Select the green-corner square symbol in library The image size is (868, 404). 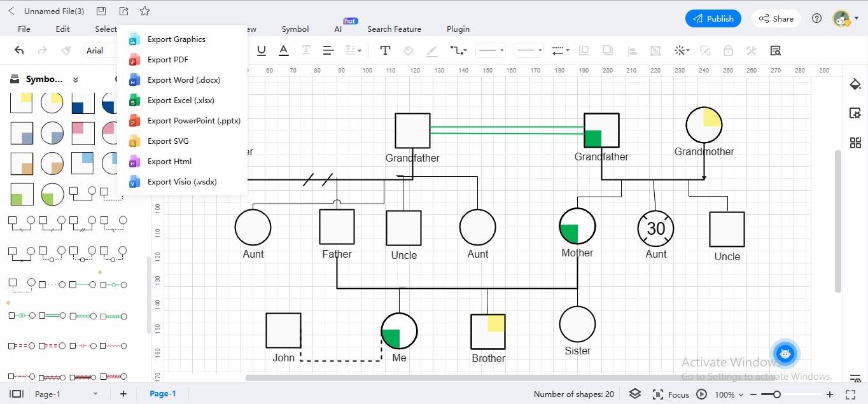tap(21, 195)
